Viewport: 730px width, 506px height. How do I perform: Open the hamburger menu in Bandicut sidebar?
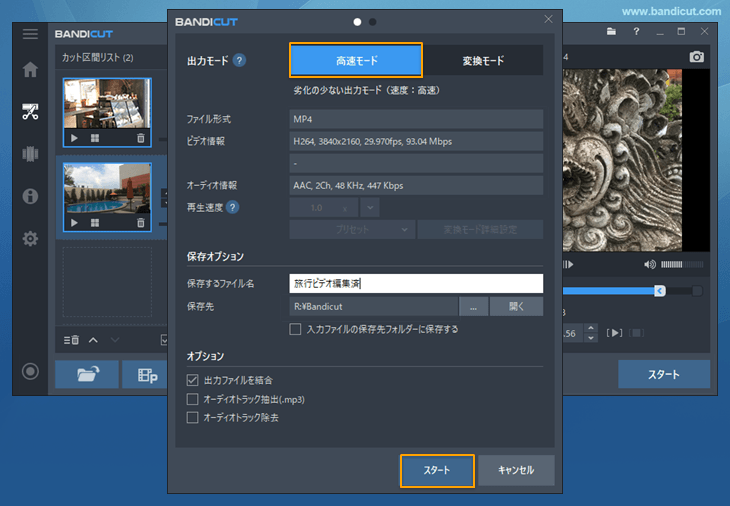click(x=30, y=34)
